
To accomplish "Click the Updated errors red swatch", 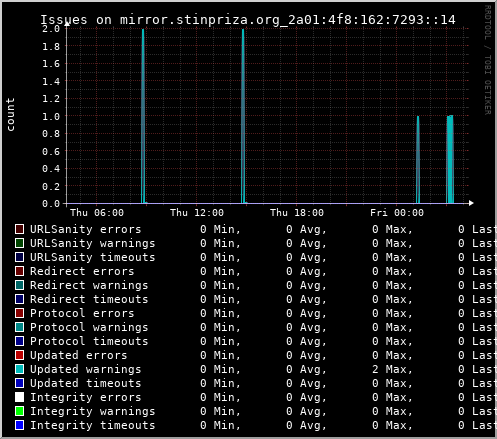I will pos(19,355).
